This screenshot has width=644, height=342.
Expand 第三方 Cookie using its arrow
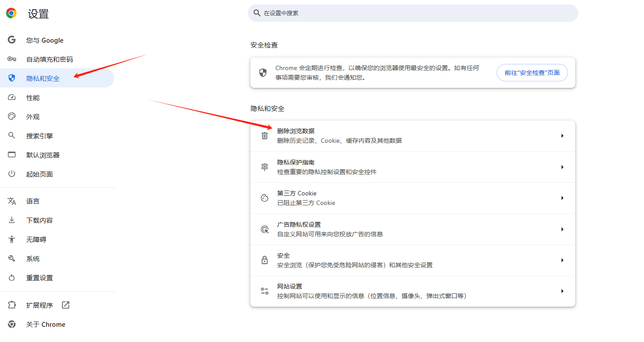pyautogui.click(x=562, y=198)
